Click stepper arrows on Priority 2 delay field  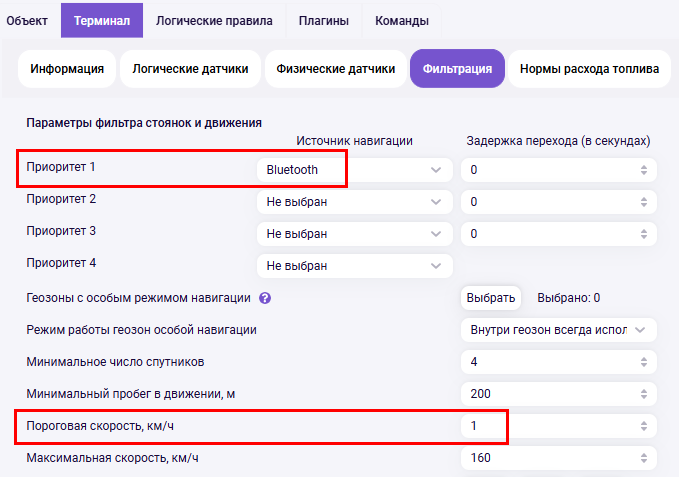tap(644, 202)
